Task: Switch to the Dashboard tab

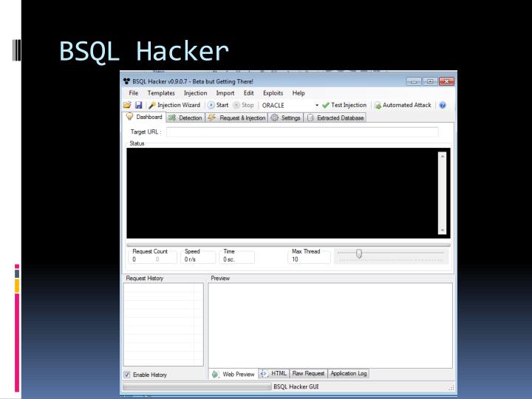Action: click(144, 117)
